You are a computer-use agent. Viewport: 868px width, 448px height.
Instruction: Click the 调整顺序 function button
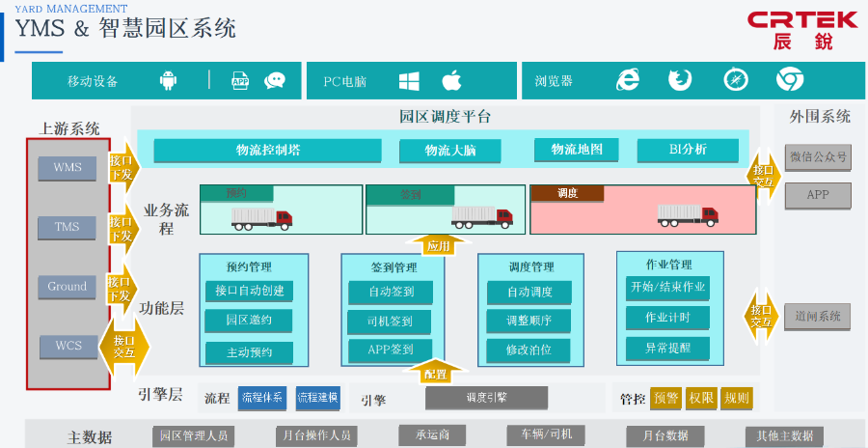pyautogui.click(x=529, y=321)
